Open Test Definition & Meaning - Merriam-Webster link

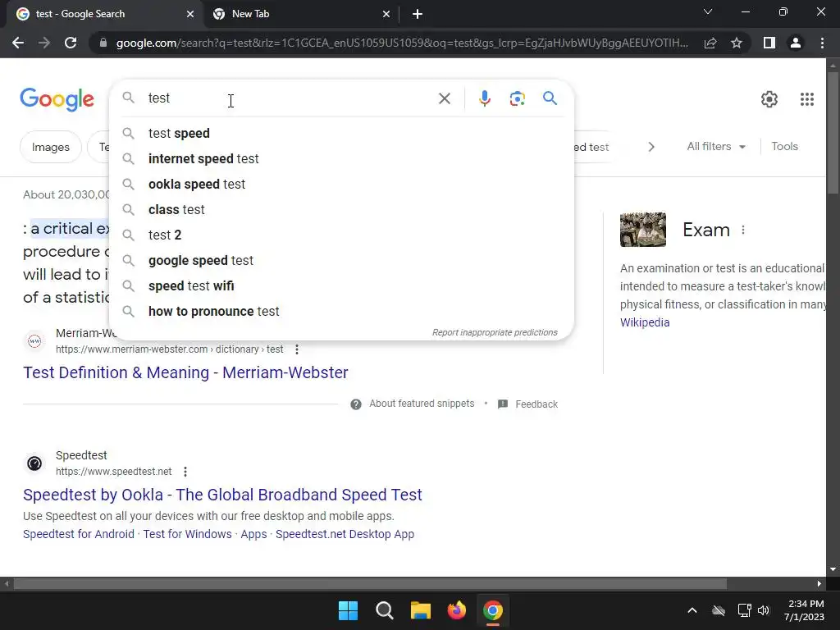coord(185,372)
